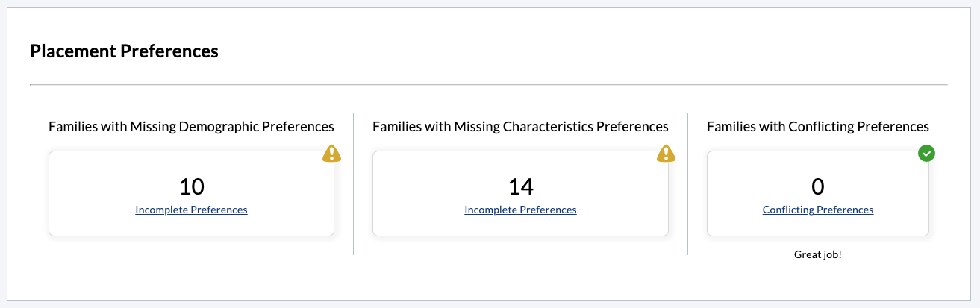Click the Families with Conflicting Preferences title
The image size is (980, 308).
coord(817,127)
